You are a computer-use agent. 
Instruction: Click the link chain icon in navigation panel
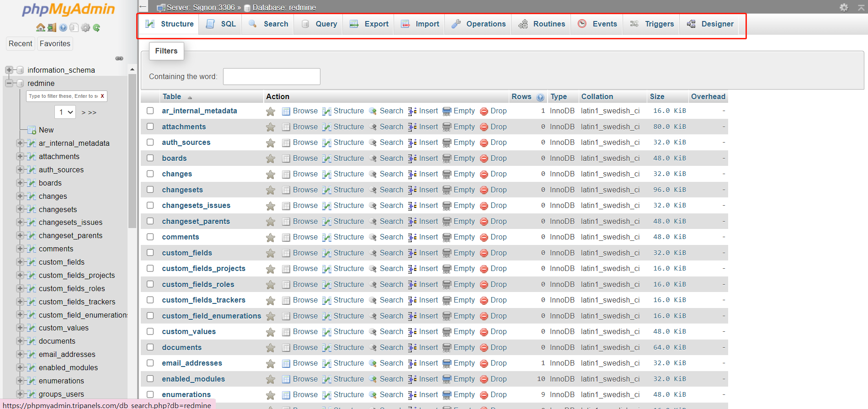click(x=119, y=58)
